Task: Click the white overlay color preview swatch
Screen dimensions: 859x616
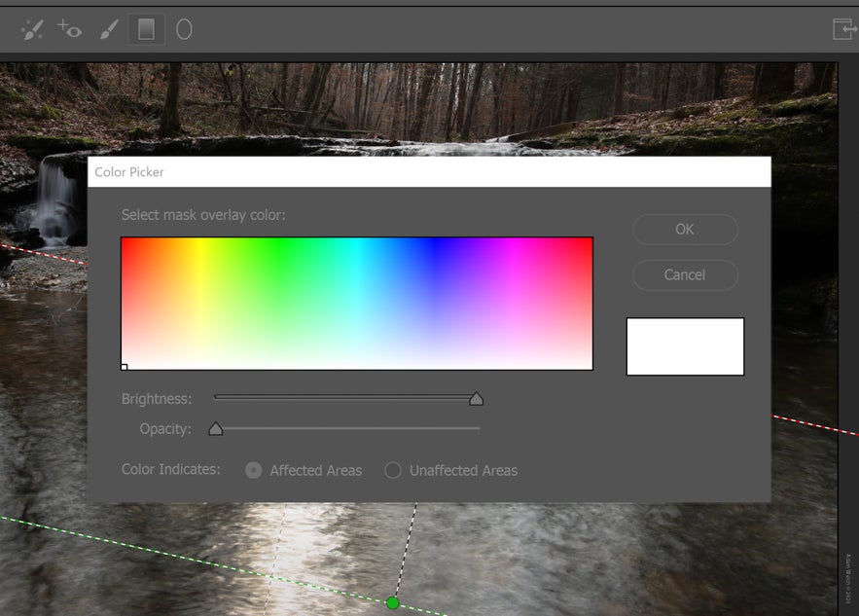Action: [685, 345]
